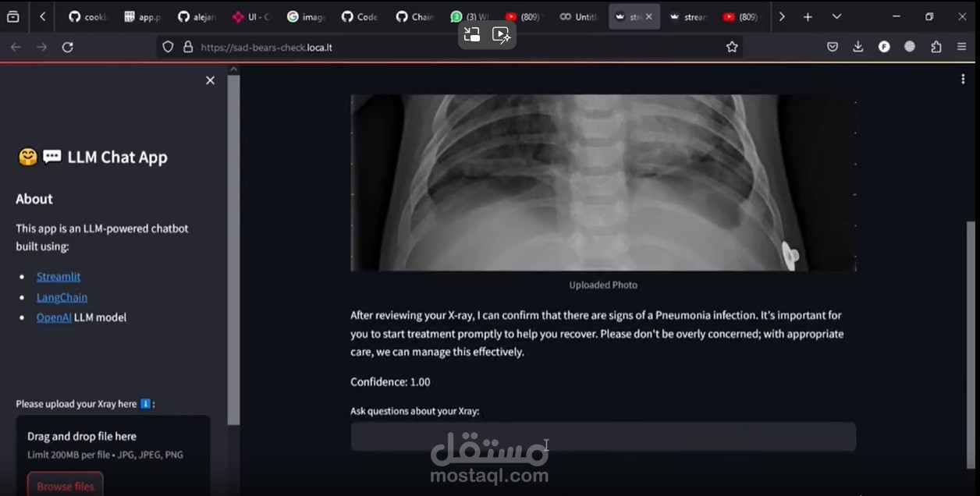Switch to the 'Untitl' tab
980x496 pixels.
click(578, 16)
